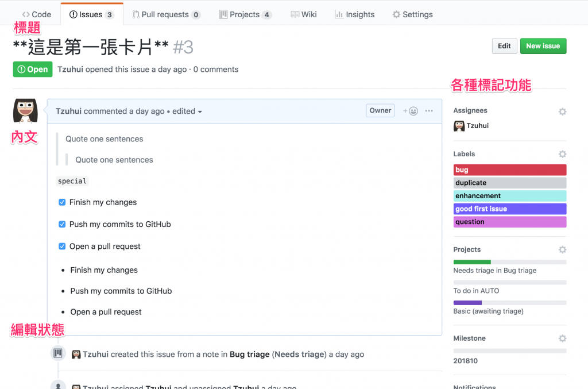The width and height of the screenshot is (588, 389).
Task: Switch to the Issues tab
Action: [91, 14]
